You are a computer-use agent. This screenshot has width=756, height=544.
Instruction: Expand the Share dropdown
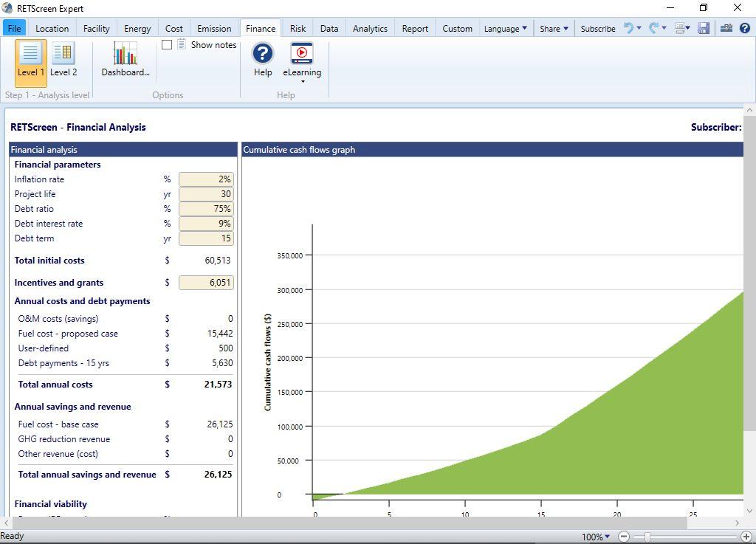(554, 29)
